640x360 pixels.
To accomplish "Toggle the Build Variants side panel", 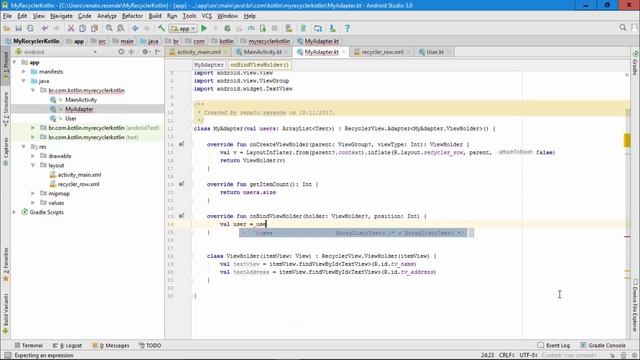I will (6, 314).
